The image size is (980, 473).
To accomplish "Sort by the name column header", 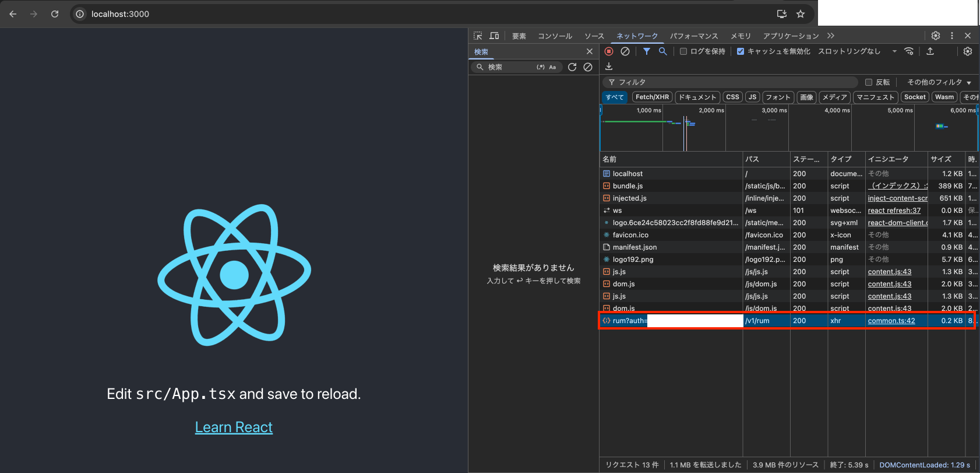I will click(x=671, y=159).
